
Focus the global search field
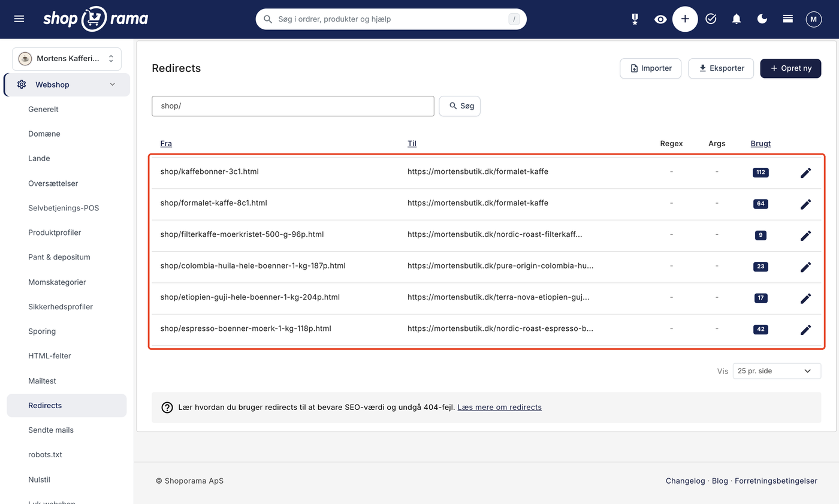pyautogui.click(x=391, y=19)
